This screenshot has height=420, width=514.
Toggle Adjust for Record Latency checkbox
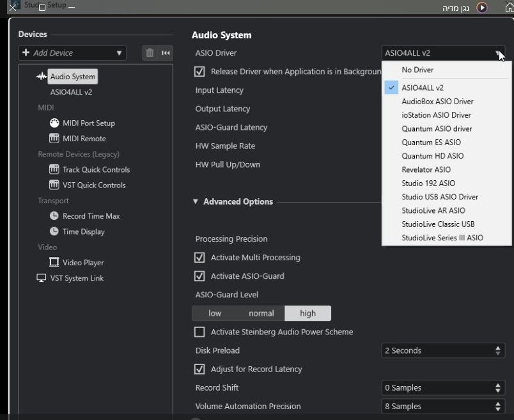coord(199,369)
